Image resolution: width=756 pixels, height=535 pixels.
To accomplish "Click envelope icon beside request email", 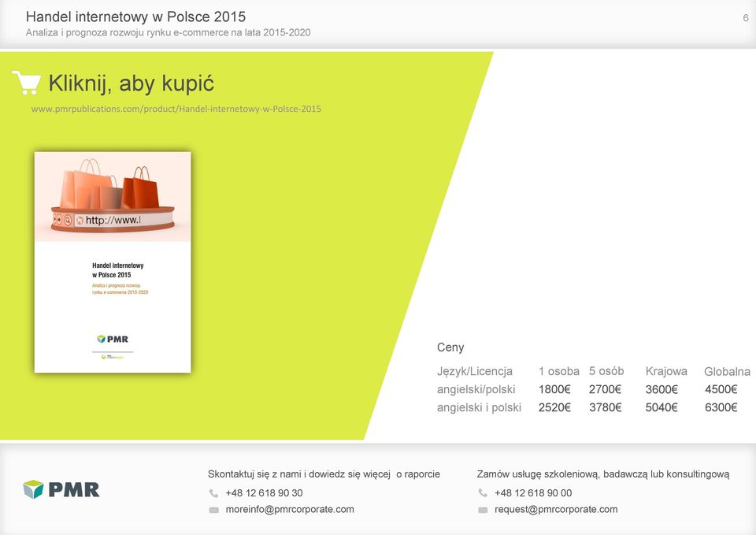I will point(483,510).
